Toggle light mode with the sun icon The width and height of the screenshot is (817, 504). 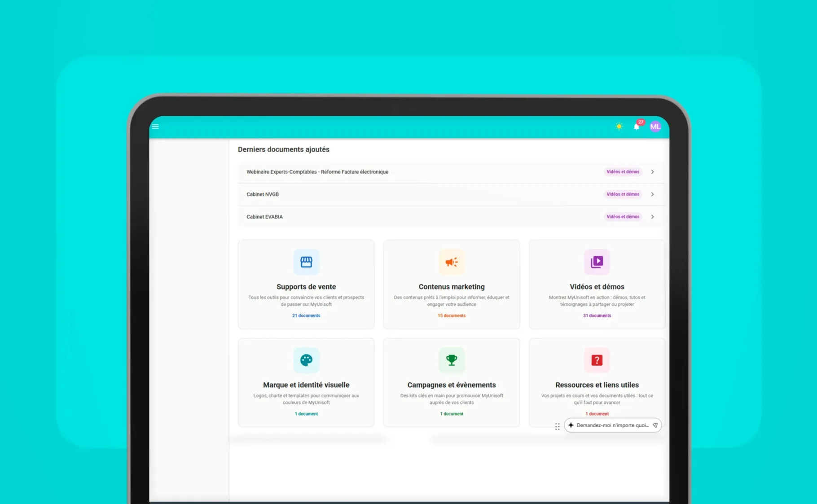tap(619, 127)
